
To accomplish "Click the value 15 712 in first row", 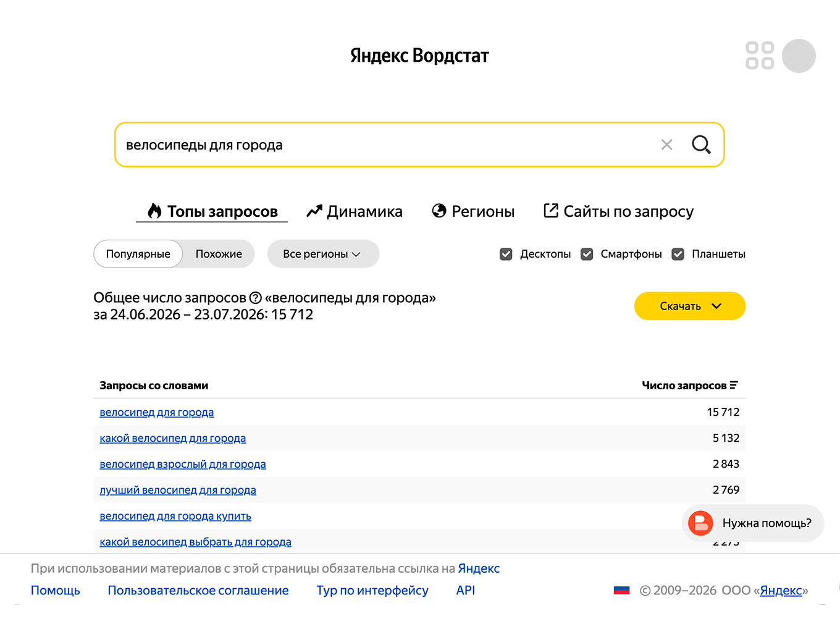I will coord(723,412).
